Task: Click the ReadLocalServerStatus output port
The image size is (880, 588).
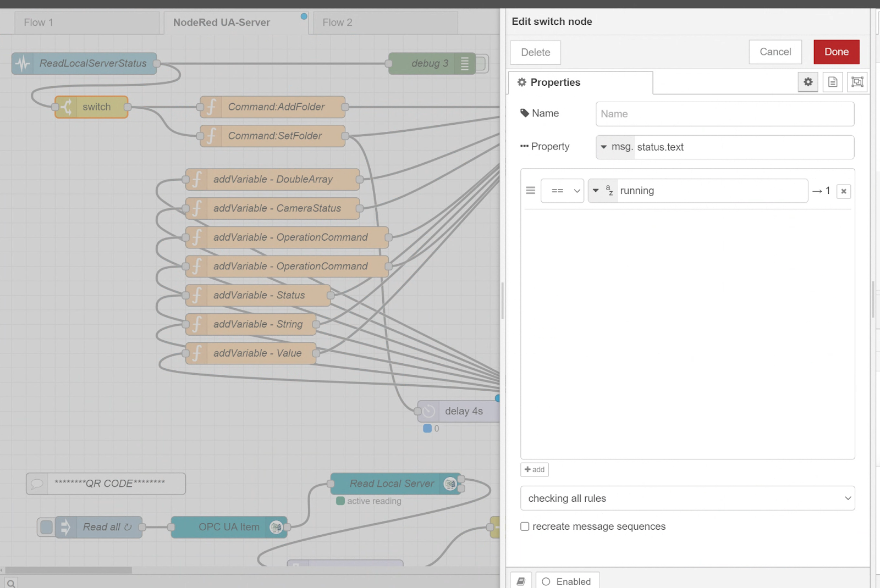Action: [x=156, y=64]
